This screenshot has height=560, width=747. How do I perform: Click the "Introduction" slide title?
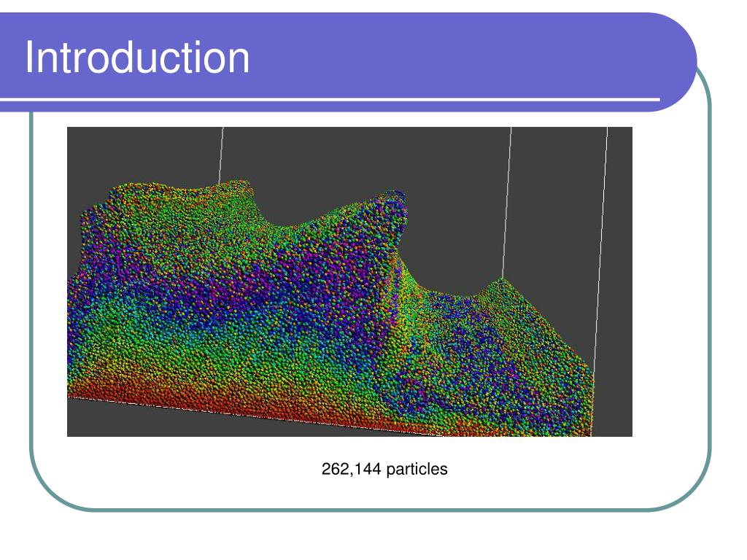point(137,58)
